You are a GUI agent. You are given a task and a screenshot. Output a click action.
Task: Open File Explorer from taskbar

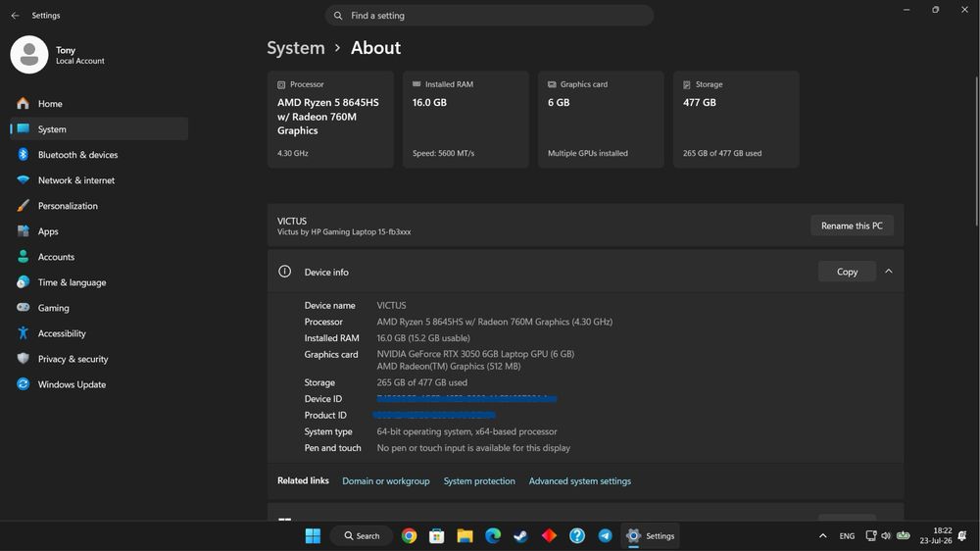point(465,536)
